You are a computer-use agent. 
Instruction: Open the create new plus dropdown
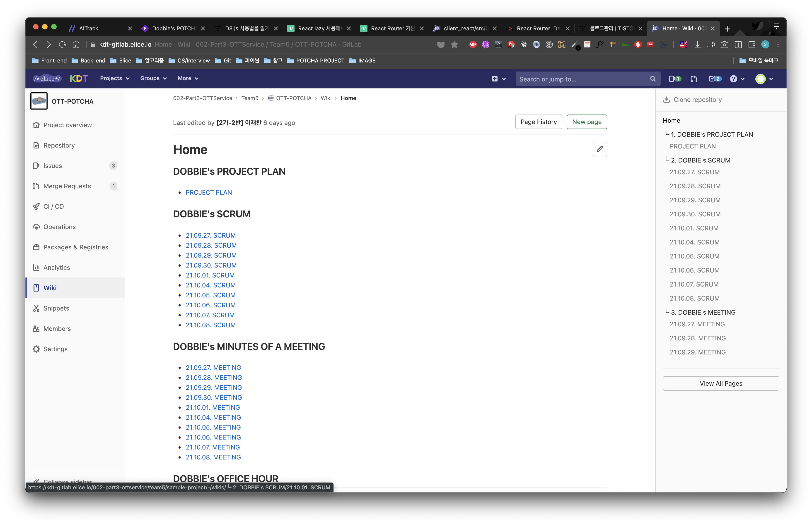pos(498,79)
